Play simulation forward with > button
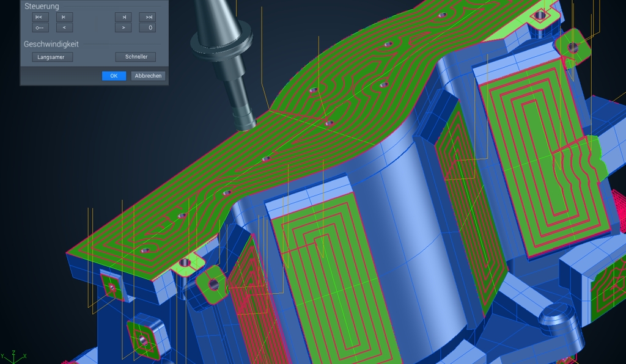The width and height of the screenshot is (626, 364). [123, 28]
